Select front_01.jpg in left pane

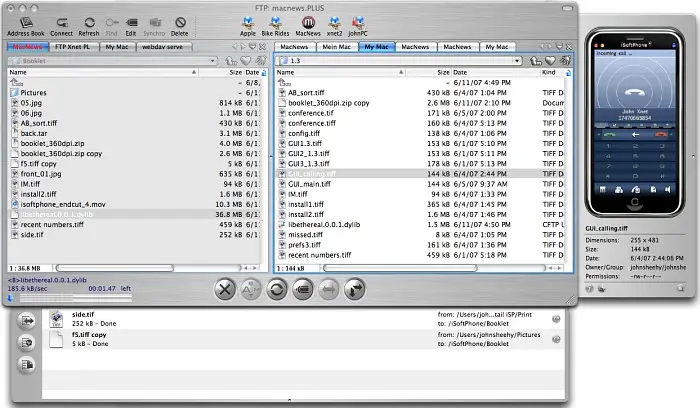click(x=134, y=174)
